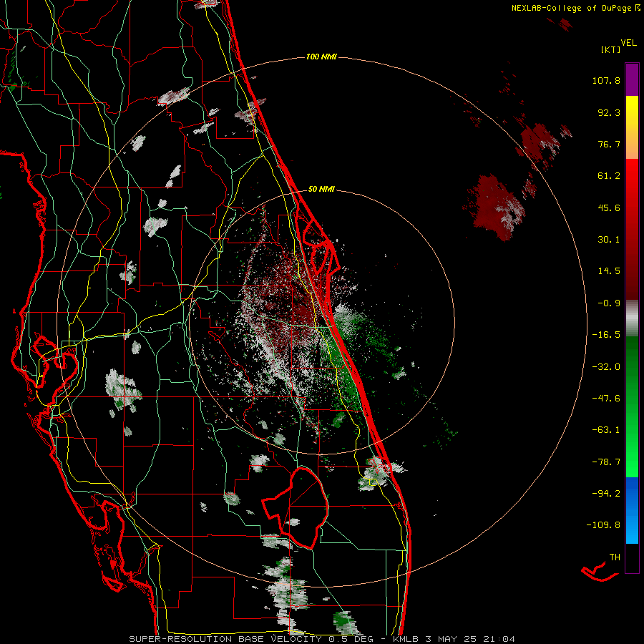Click the red segment of velocity scale
This screenshot has height=644, width=644.
point(632,229)
